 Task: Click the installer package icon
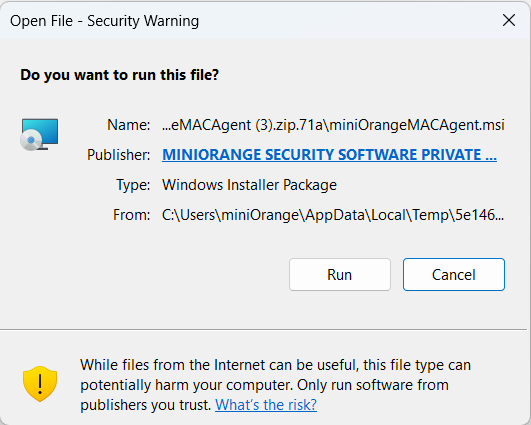point(40,134)
